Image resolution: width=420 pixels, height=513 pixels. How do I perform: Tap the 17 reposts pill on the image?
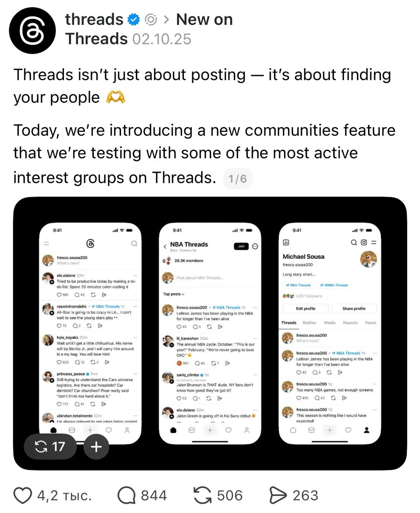(50, 447)
